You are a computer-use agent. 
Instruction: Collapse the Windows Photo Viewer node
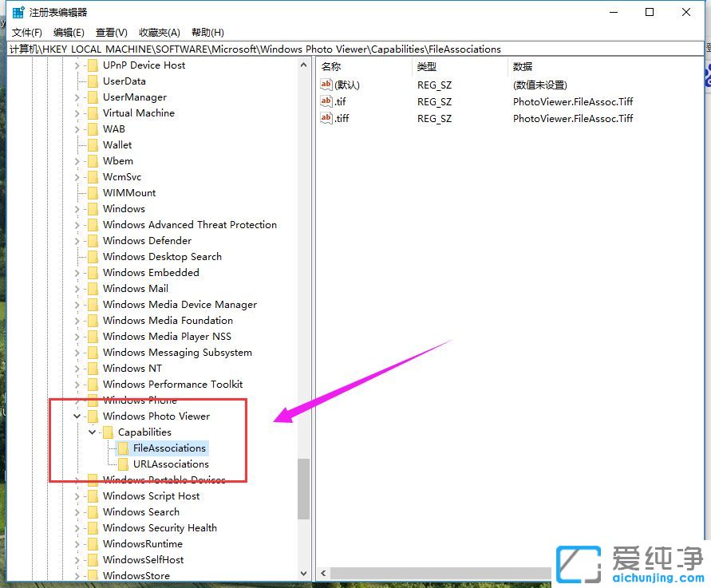pyautogui.click(x=77, y=416)
